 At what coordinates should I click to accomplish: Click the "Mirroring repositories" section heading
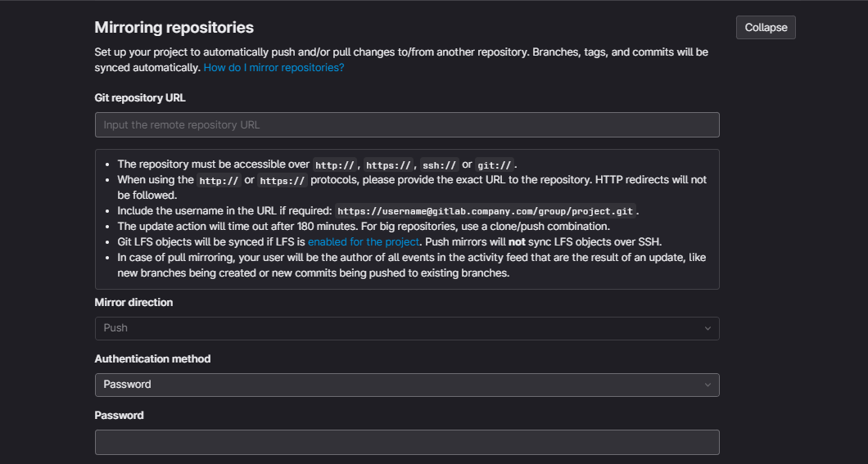click(x=174, y=28)
